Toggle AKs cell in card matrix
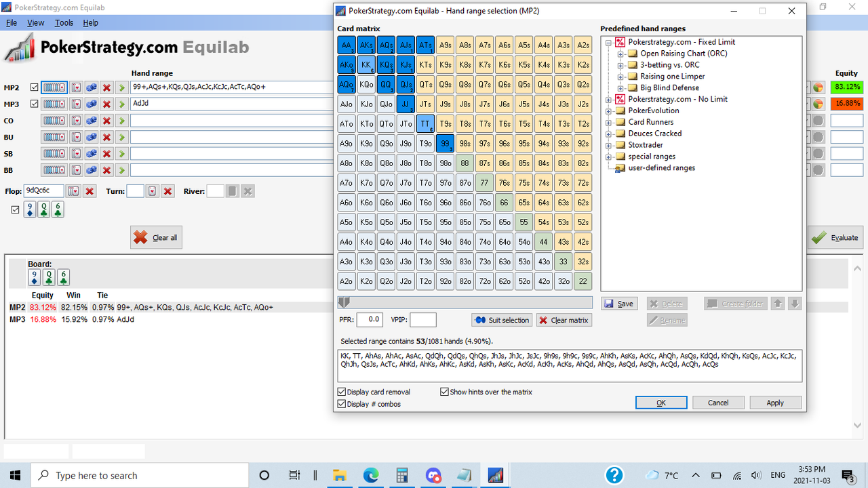Screen dimensions: 868x488 366,45
